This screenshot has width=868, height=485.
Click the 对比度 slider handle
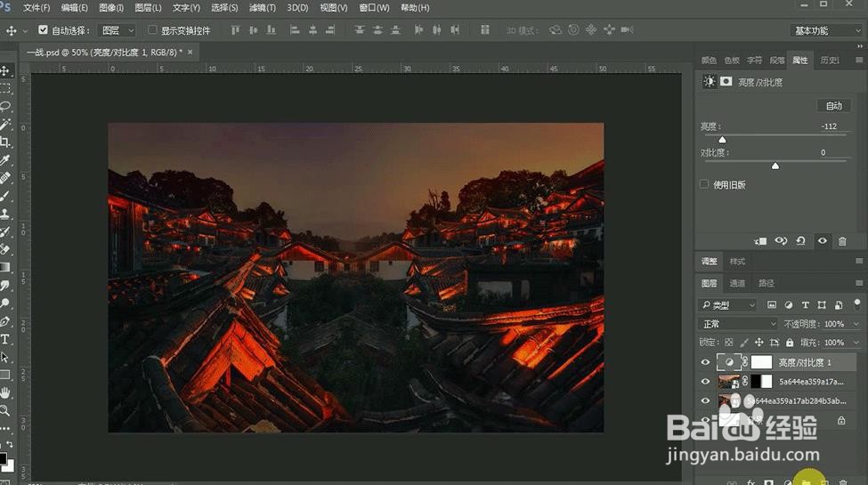(775, 166)
